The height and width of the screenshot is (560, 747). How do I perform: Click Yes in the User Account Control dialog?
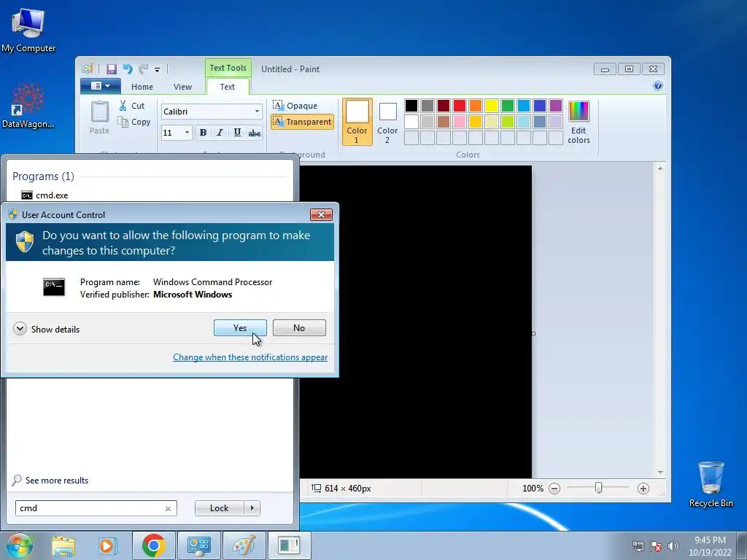coord(240,327)
